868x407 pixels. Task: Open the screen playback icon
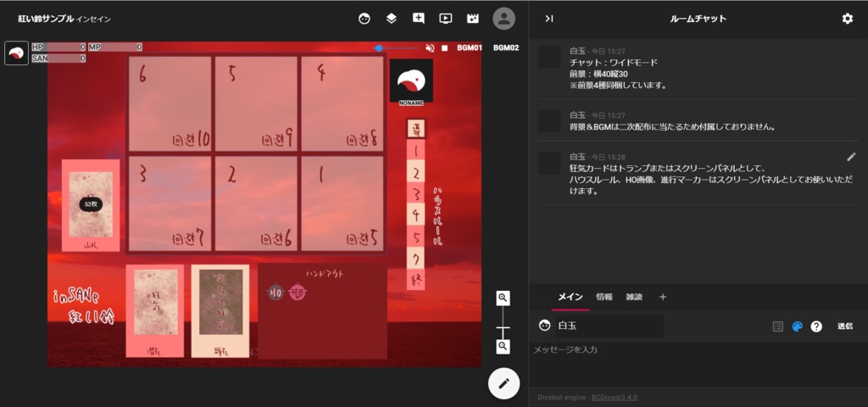pyautogui.click(x=446, y=19)
